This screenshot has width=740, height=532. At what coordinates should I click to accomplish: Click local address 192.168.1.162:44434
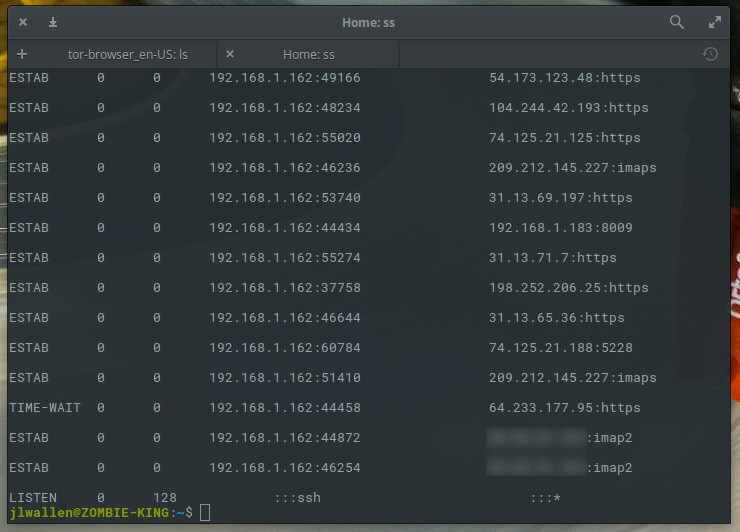284,228
